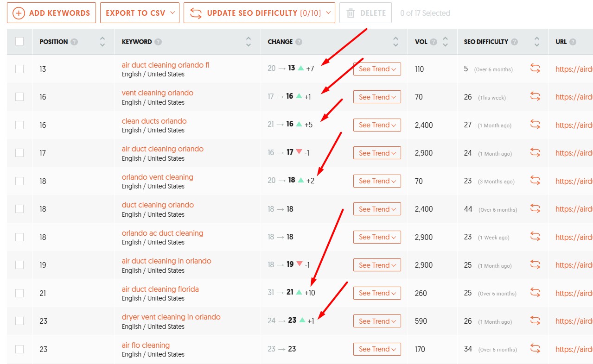Open 'dryer vent cleaning in orlando' keyword link
Viewport: 593px width, 364px height.
pos(171,317)
